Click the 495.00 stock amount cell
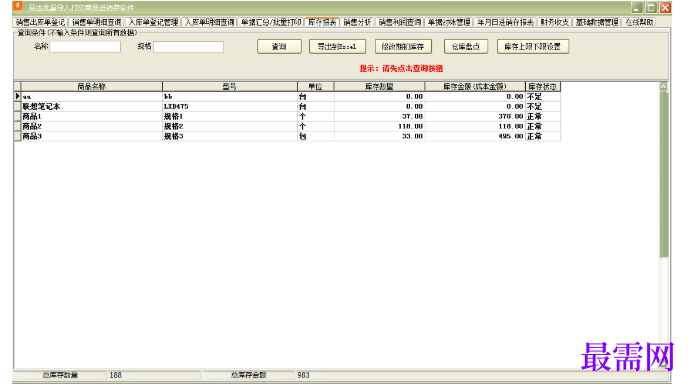The width and height of the screenshot is (693, 388). click(x=475, y=137)
